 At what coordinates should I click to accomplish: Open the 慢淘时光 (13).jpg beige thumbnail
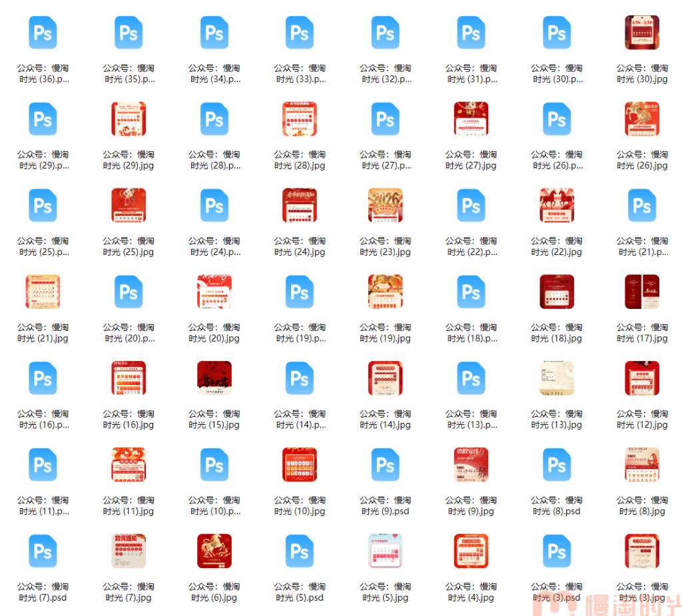[557, 378]
